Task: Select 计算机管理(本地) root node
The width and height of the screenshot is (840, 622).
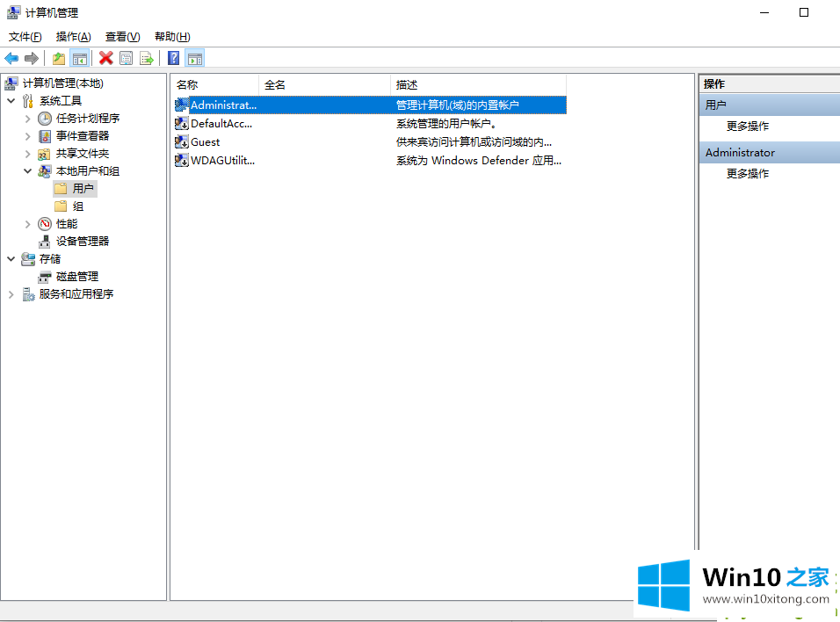Action: point(62,83)
